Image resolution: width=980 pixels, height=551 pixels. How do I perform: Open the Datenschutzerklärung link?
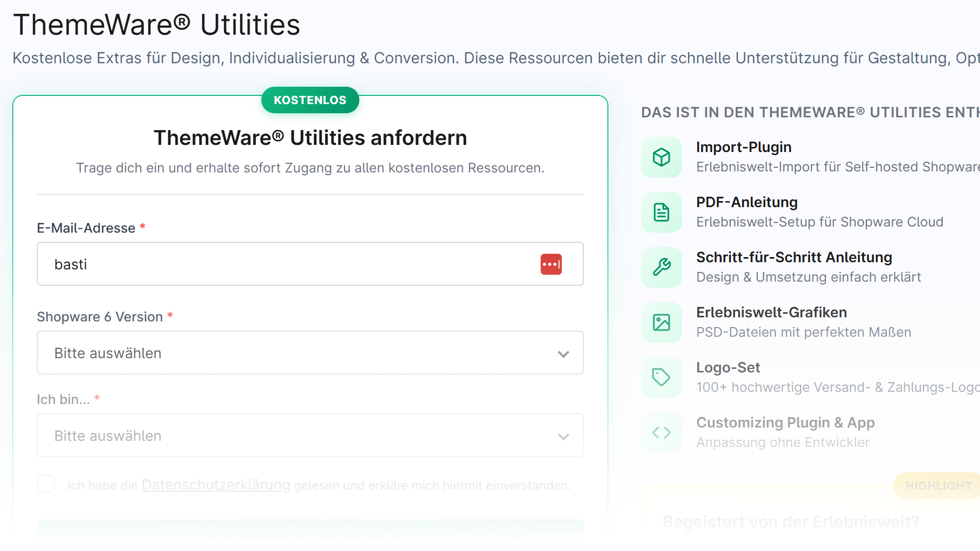(x=216, y=485)
